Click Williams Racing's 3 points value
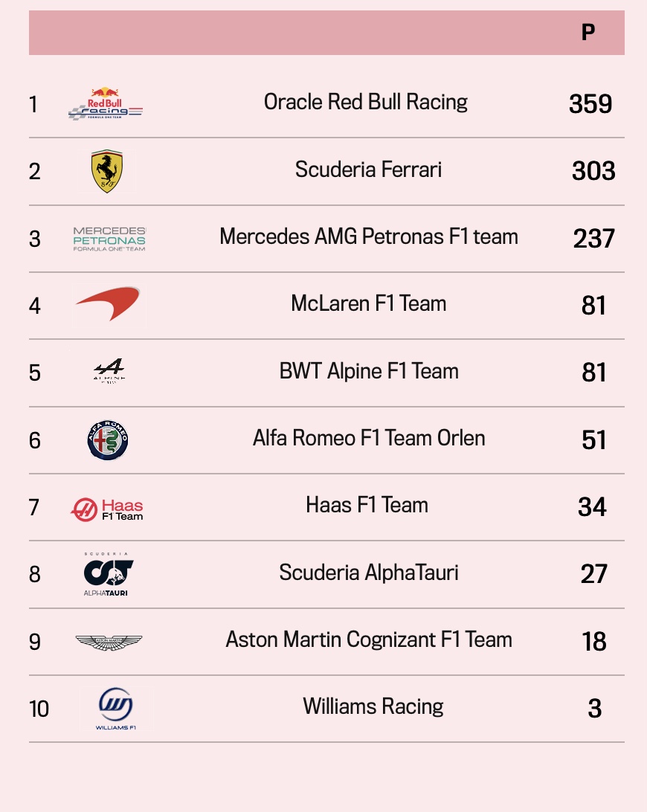The image size is (647, 812). click(x=595, y=709)
